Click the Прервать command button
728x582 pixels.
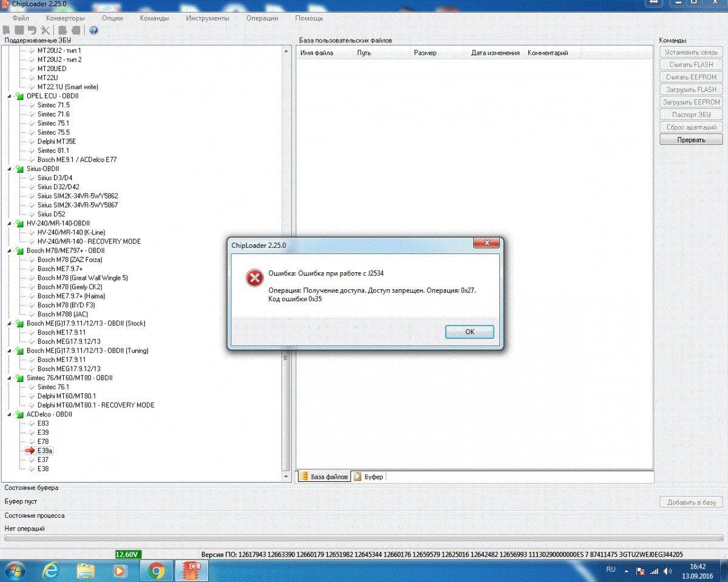click(691, 139)
